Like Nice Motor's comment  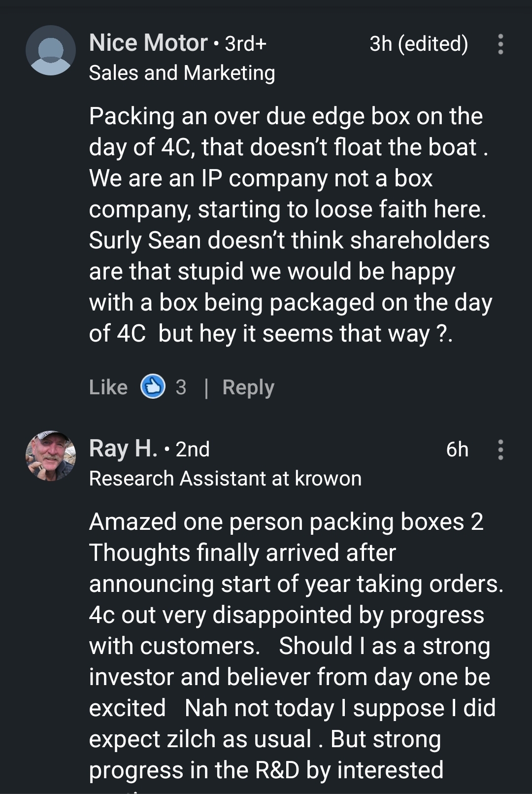pyautogui.click(x=108, y=387)
